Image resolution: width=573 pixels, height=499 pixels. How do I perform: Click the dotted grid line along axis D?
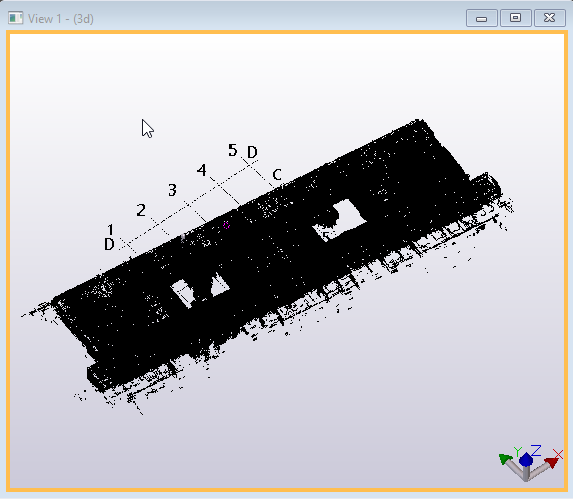click(x=190, y=205)
